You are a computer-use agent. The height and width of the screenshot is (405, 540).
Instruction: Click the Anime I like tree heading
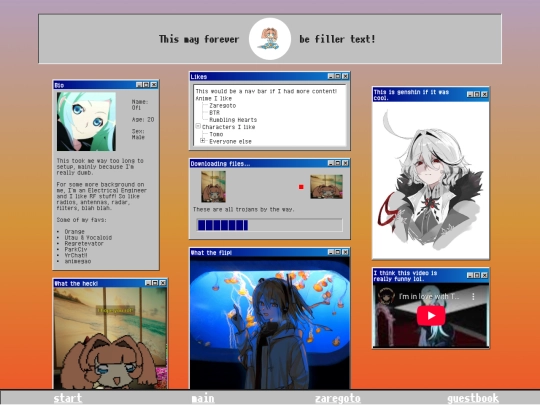tap(214, 98)
